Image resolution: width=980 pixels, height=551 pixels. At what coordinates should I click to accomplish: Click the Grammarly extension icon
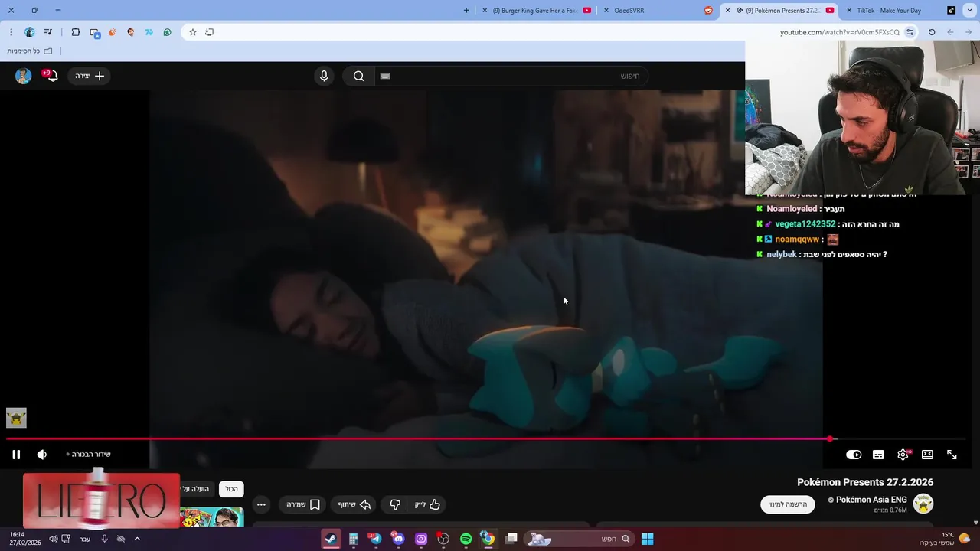pyautogui.click(x=167, y=32)
